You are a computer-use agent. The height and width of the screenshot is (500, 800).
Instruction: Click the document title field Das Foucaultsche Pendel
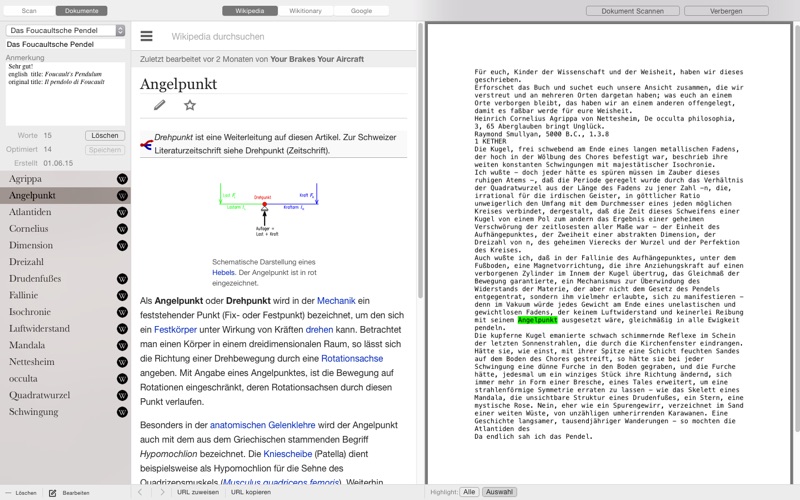pyautogui.click(x=65, y=44)
